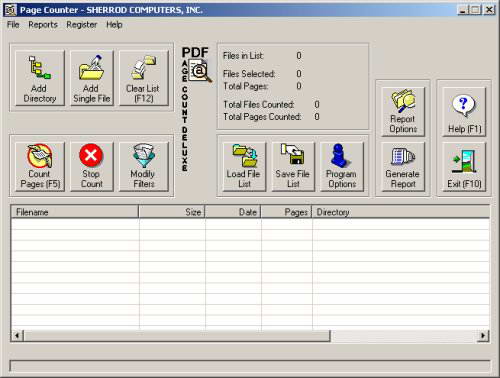The height and width of the screenshot is (378, 500).
Task: Click the 'Files in List:' label
Action: click(x=243, y=56)
